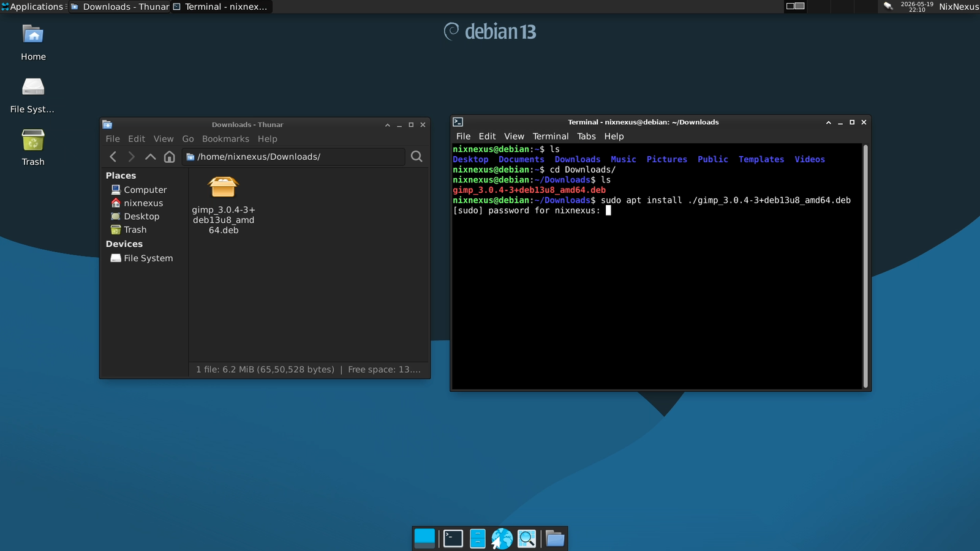Click the Thunar home folder icon
This screenshot has width=980, height=551.
point(170,157)
